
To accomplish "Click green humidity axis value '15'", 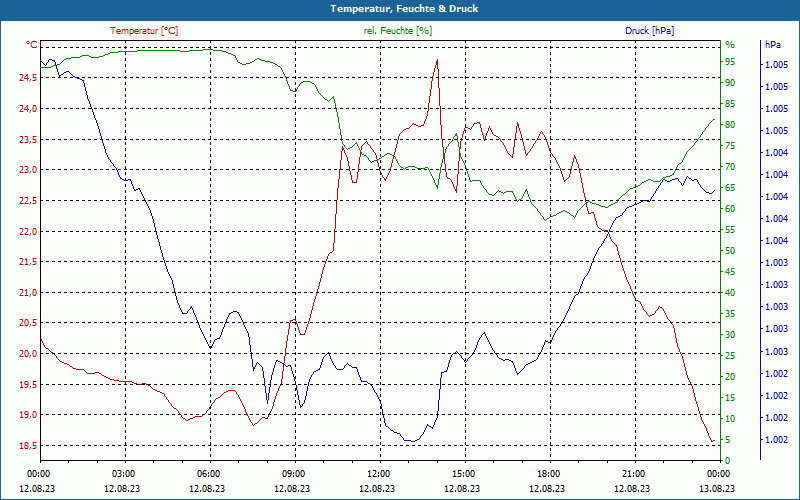I will pyautogui.click(x=730, y=397).
